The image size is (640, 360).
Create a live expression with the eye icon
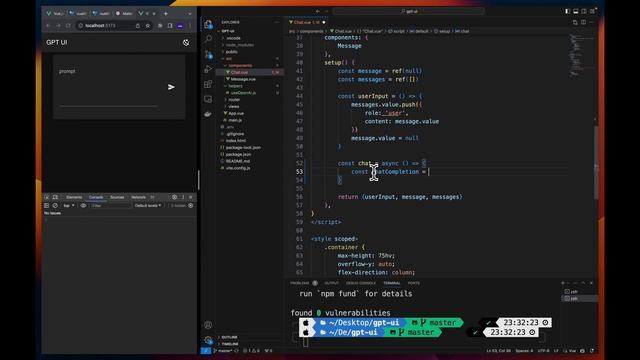(x=83, y=206)
